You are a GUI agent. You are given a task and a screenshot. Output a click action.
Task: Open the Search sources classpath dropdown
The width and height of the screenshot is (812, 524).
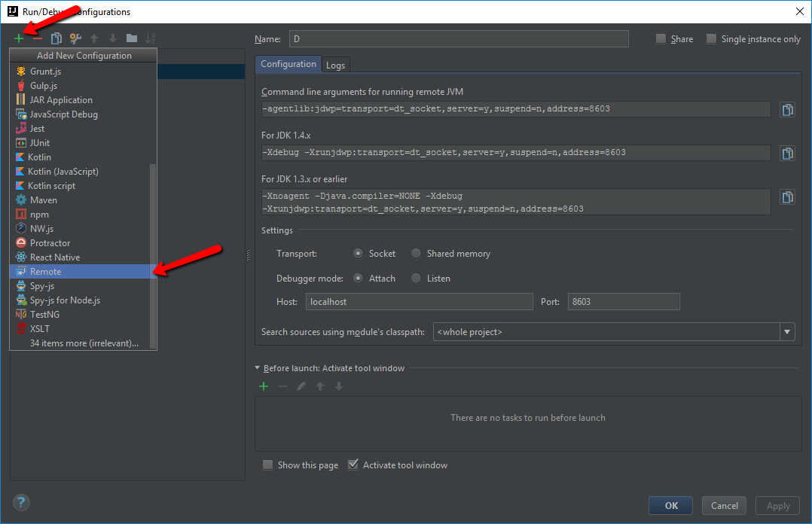(x=786, y=331)
